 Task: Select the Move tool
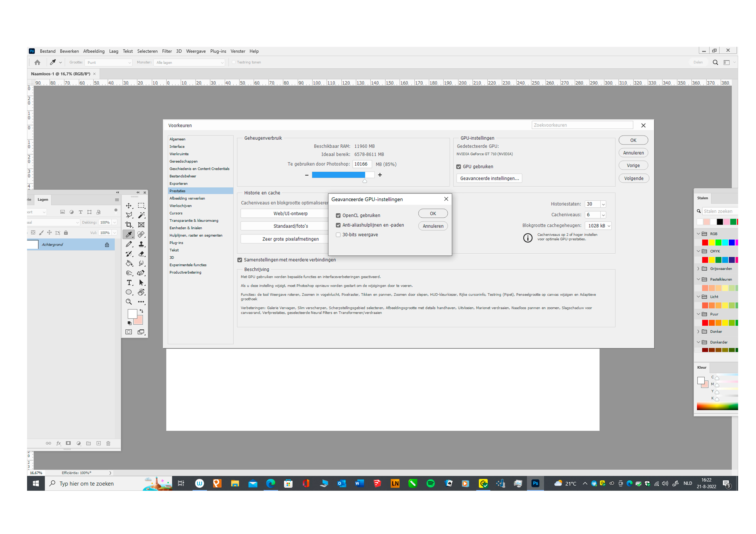(x=129, y=206)
